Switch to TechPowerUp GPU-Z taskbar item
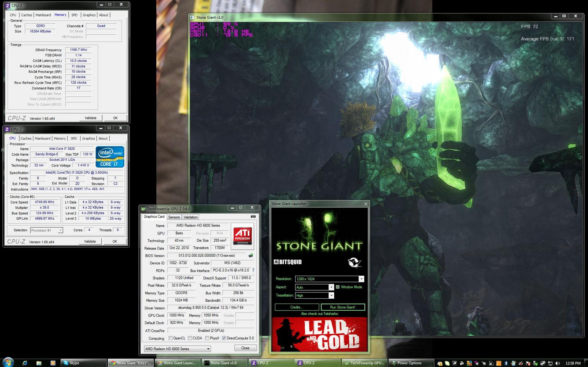 click(x=364, y=363)
